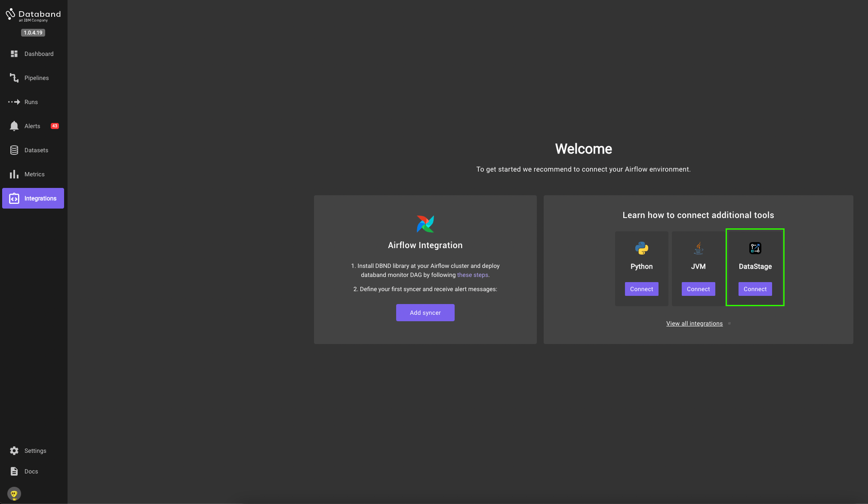Click the user avatar at bottom left
868x504 pixels.
coord(14,494)
